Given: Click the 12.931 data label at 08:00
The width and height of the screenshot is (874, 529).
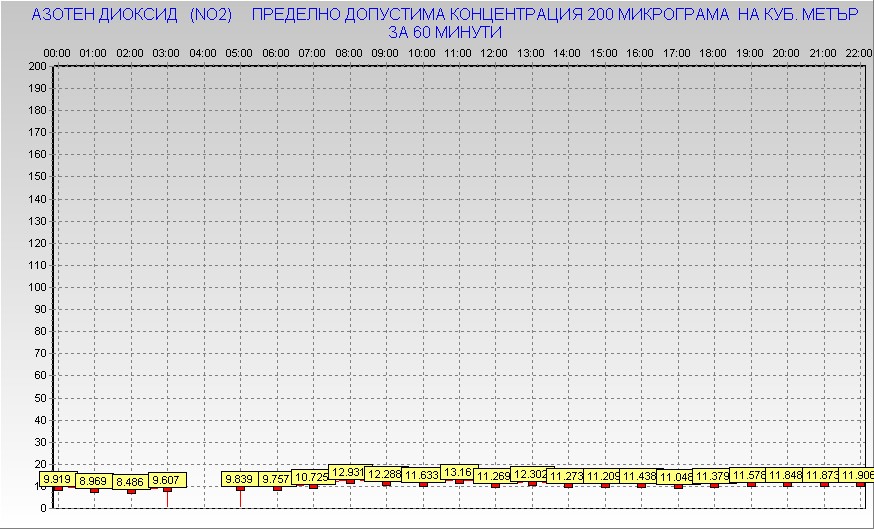Looking at the screenshot, I should 349,472.
